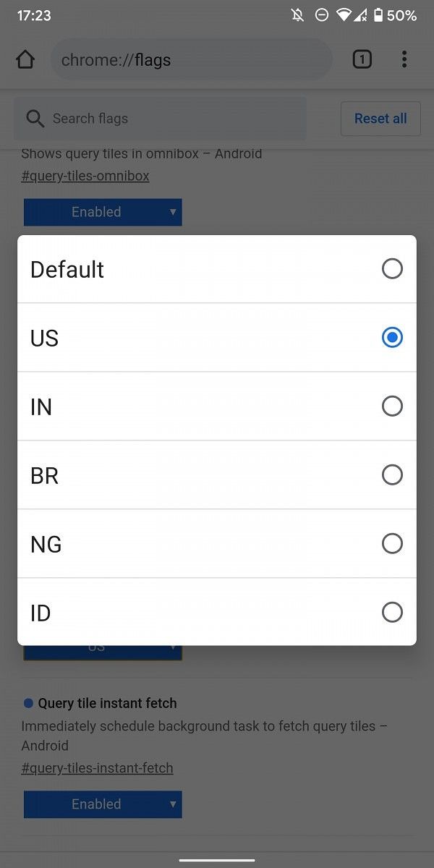Tap the address bar showing chrome://flags
This screenshot has width=434, height=868.
[x=191, y=59]
